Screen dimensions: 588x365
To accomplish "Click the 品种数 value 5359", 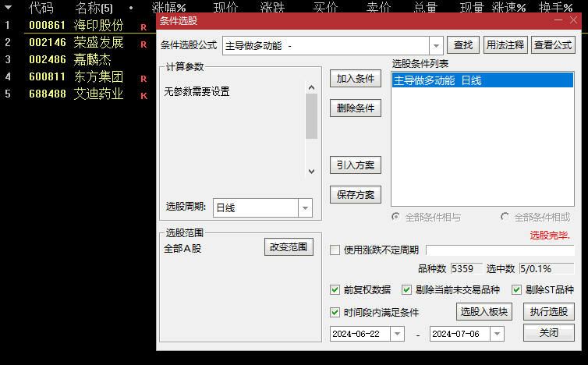I will 466,268.
